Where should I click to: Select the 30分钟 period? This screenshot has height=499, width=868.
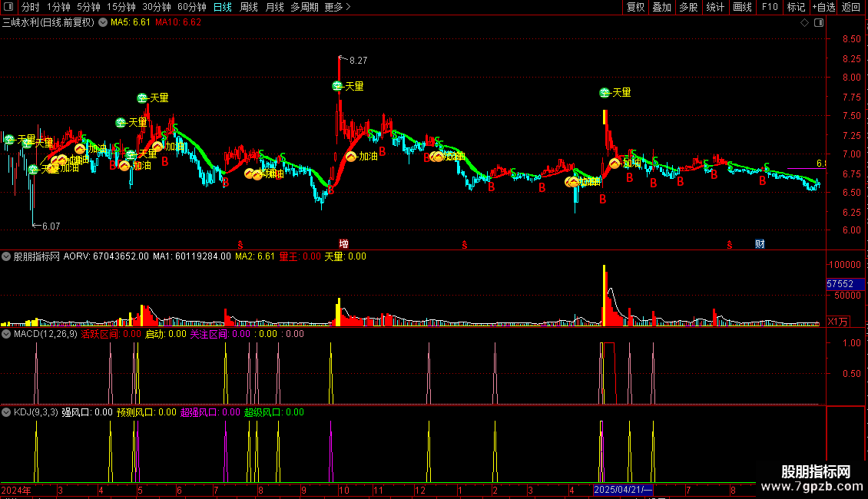(x=157, y=7)
